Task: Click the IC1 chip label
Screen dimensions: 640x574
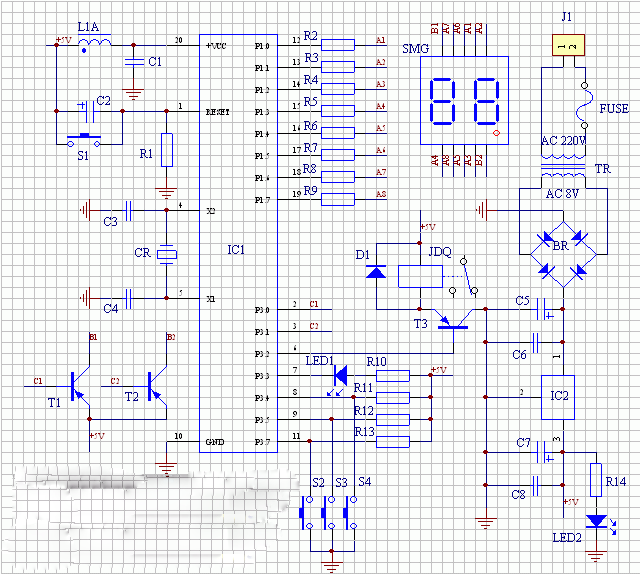Action: pyautogui.click(x=236, y=249)
